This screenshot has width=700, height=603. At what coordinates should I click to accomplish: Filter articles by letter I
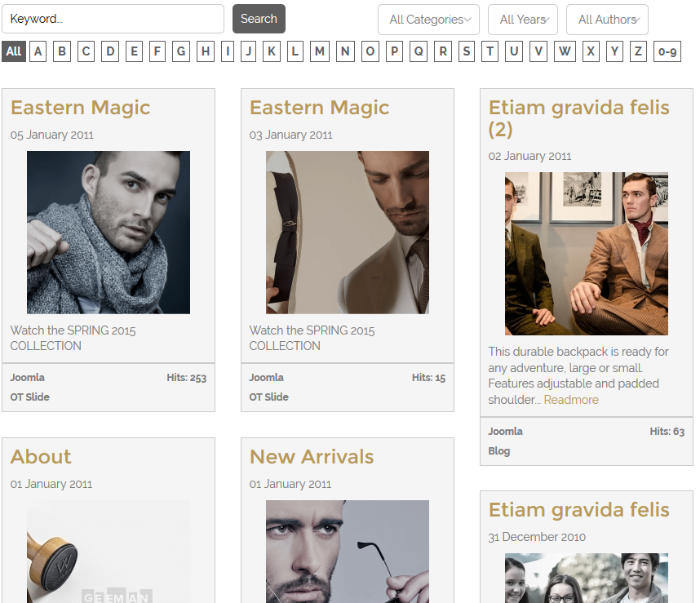click(228, 51)
